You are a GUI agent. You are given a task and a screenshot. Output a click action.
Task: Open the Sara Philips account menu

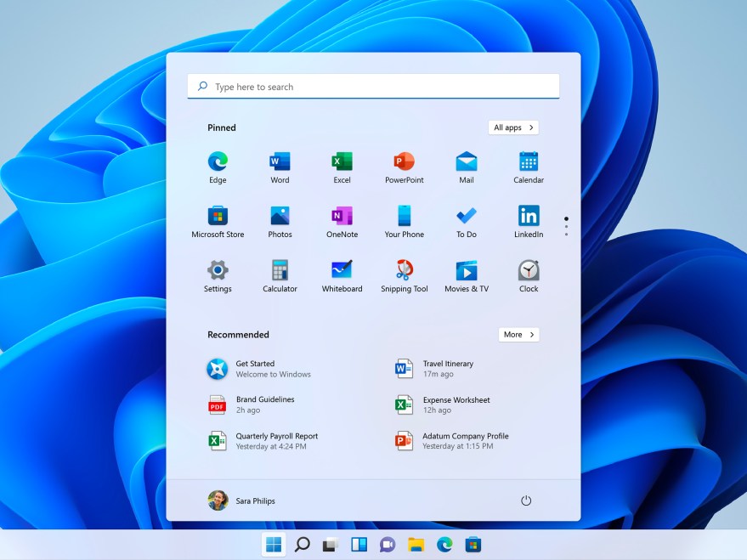[242, 501]
